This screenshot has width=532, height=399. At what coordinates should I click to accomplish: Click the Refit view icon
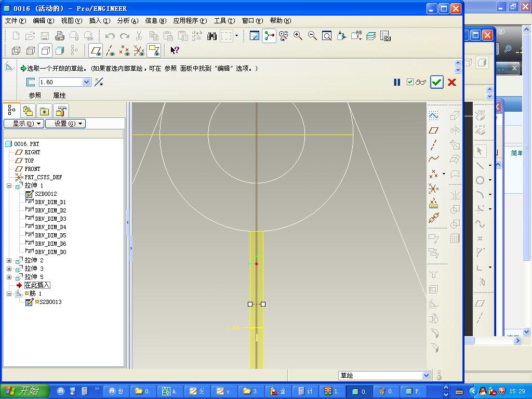327,36
